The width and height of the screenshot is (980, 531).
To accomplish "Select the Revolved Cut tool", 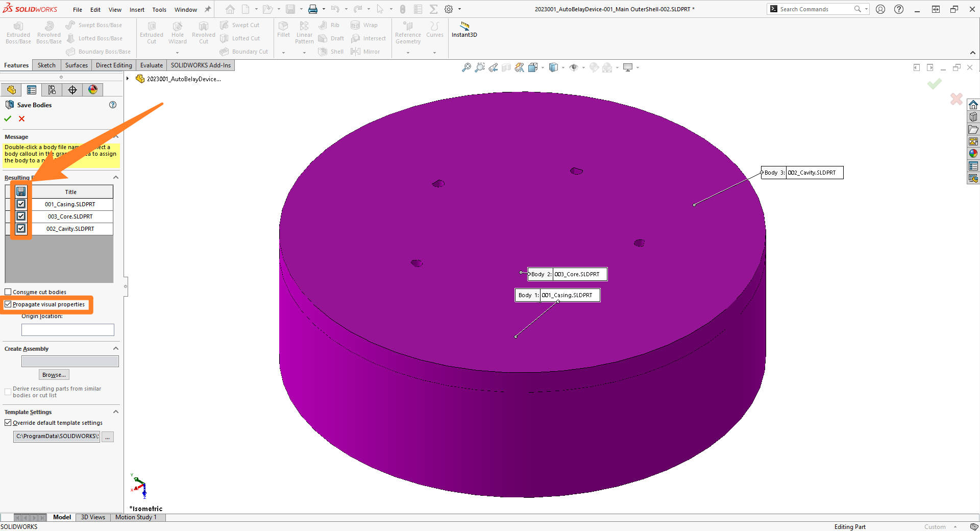I will pos(203,32).
